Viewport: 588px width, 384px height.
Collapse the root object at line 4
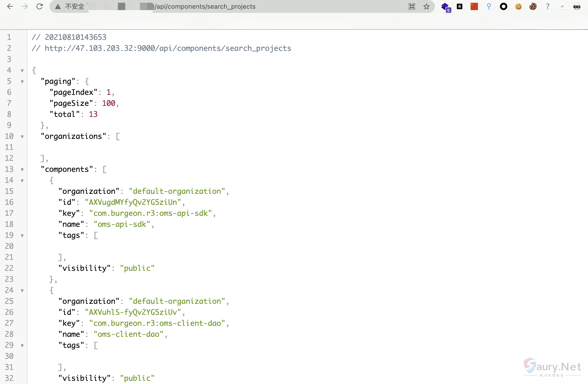[x=22, y=71]
